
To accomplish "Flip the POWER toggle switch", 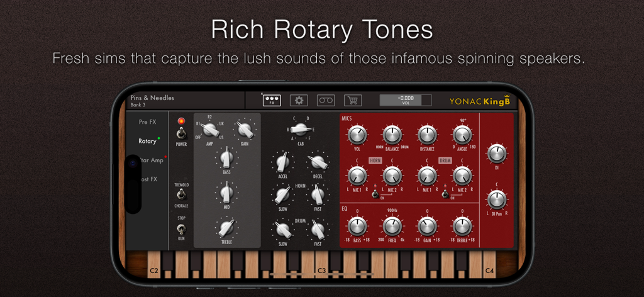I will [x=180, y=133].
